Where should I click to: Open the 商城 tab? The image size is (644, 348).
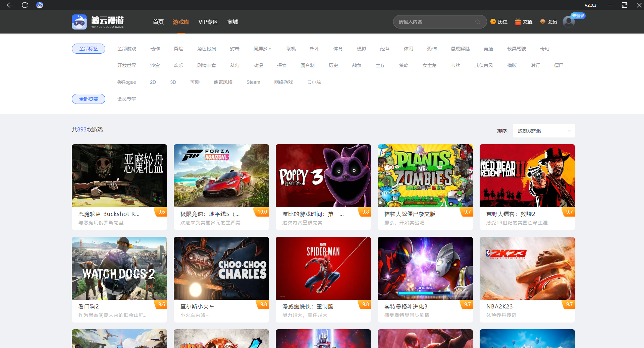coord(233,22)
